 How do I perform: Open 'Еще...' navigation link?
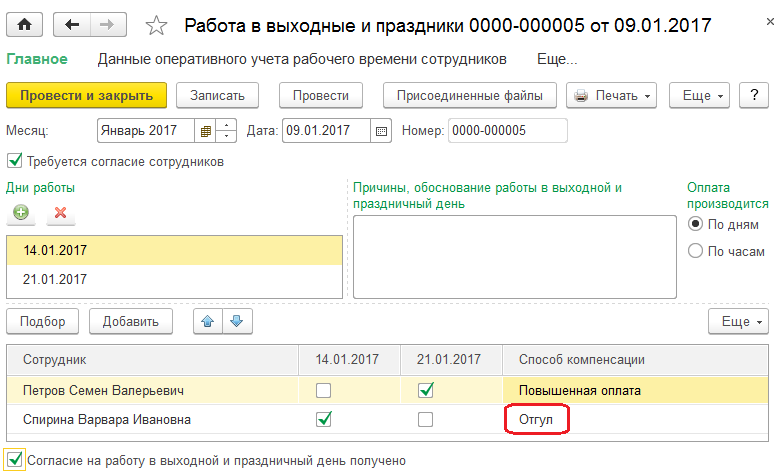(557, 59)
